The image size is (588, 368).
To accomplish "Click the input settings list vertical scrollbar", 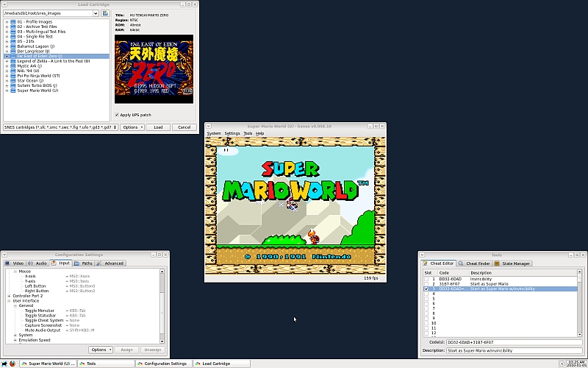I will [165, 305].
